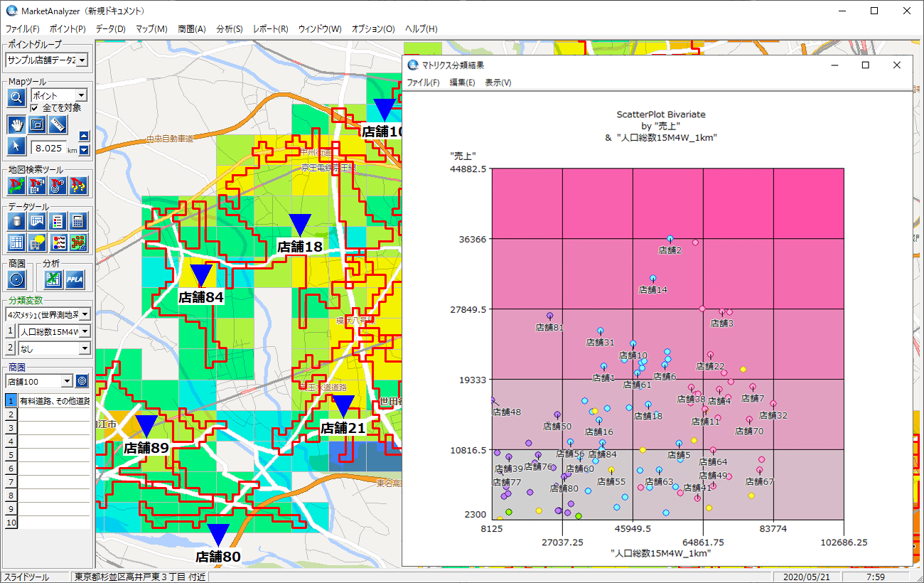Select row header 10 in trade area list

tap(11, 523)
